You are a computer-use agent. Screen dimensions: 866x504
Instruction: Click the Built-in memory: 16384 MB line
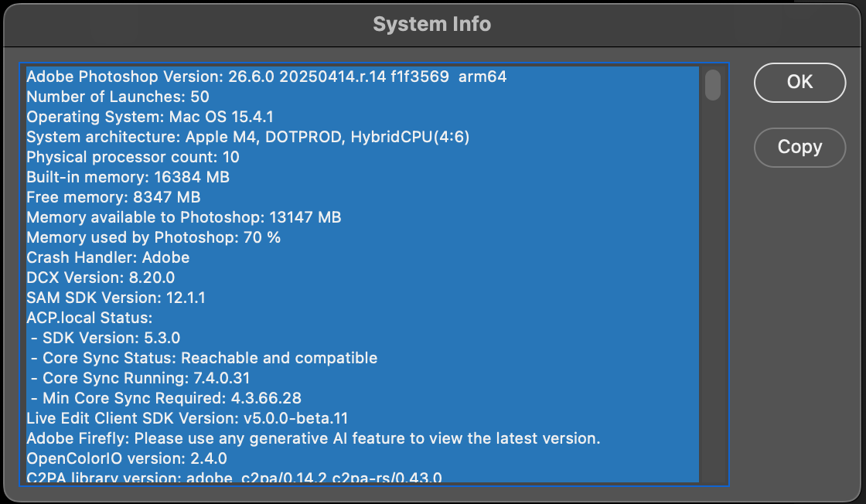[128, 177]
